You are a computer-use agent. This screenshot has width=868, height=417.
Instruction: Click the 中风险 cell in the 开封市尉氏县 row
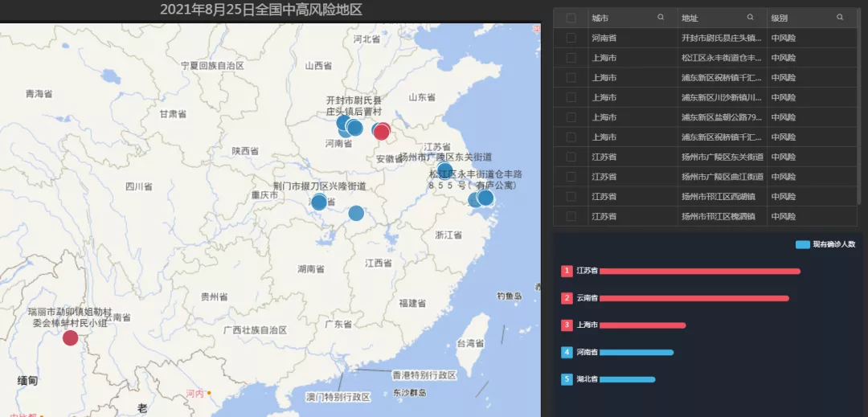coord(812,38)
